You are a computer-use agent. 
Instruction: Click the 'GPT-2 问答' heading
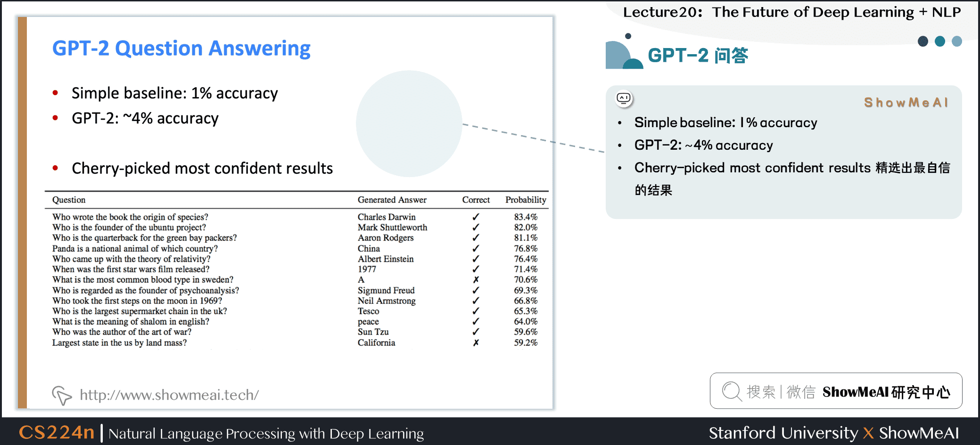(x=698, y=56)
